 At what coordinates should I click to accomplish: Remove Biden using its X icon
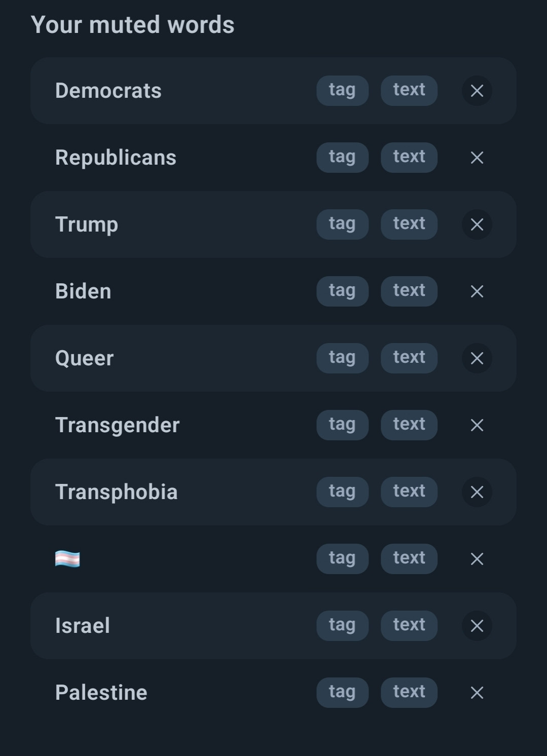[x=477, y=291]
